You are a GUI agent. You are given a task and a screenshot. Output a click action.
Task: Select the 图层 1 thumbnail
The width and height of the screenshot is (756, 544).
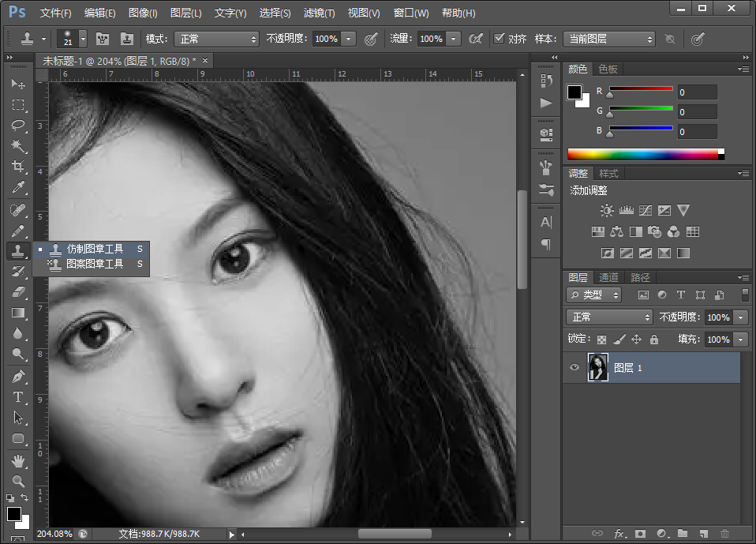tap(598, 367)
